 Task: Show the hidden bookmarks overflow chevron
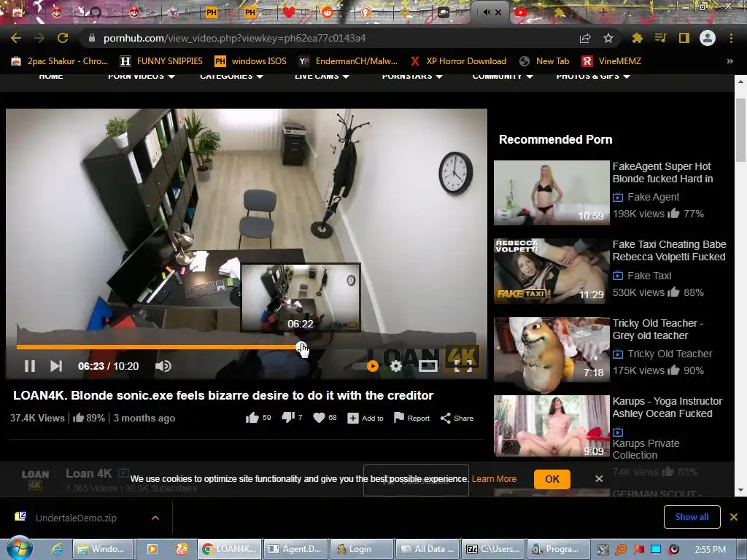click(x=729, y=61)
